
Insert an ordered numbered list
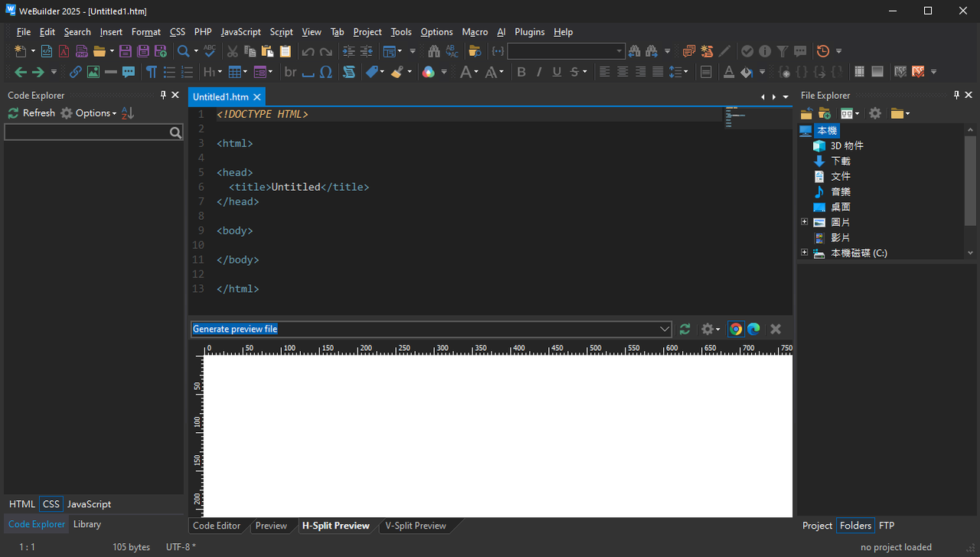pos(187,72)
